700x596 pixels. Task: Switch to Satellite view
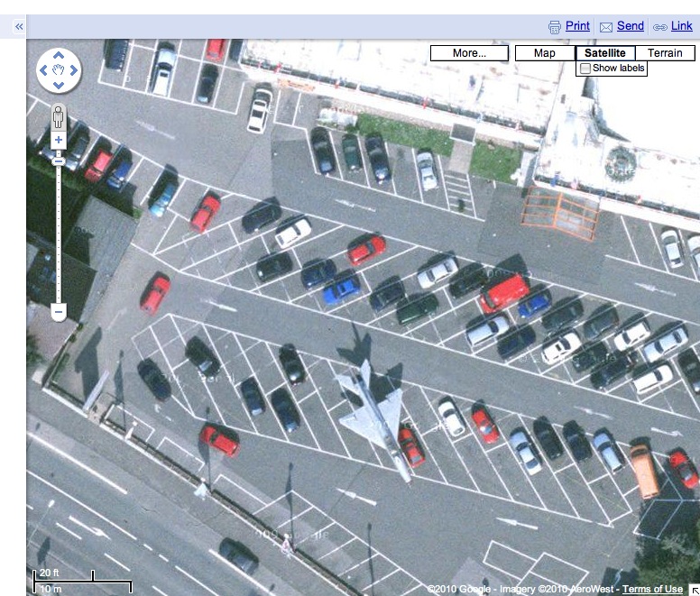coord(604,53)
